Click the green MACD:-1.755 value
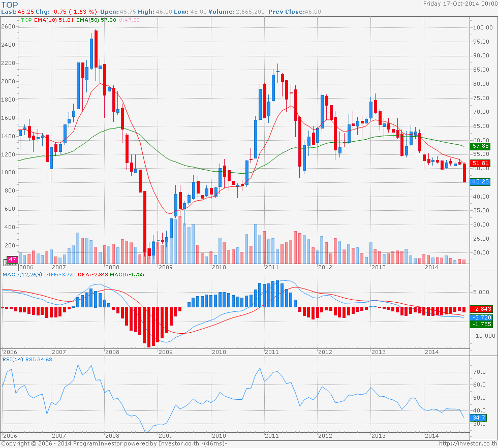 (x=127, y=275)
